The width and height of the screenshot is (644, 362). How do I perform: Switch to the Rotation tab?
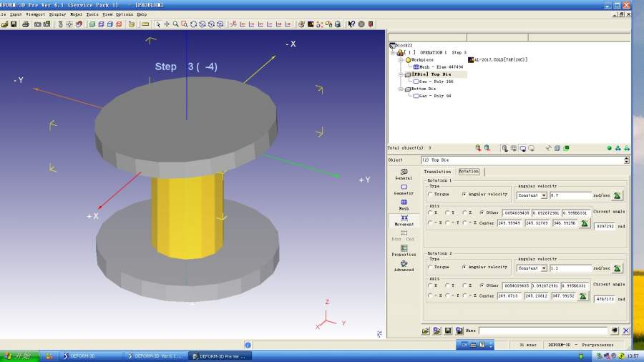coord(469,172)
